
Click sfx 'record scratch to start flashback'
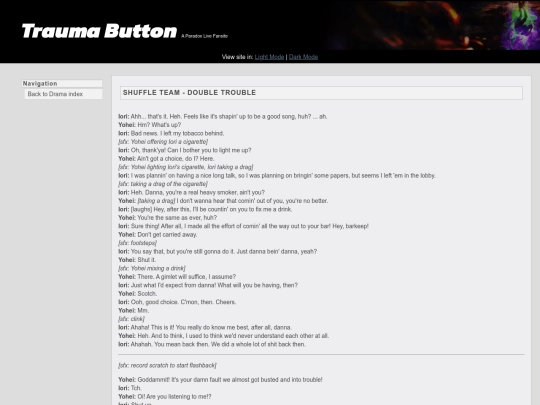(x=167, y=365)
